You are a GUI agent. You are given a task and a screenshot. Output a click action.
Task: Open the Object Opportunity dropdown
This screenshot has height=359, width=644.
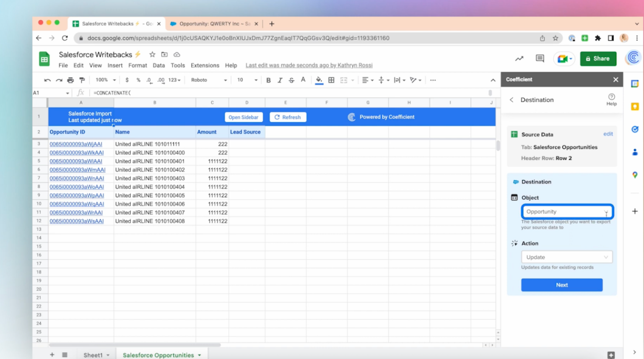pos(567,212)
